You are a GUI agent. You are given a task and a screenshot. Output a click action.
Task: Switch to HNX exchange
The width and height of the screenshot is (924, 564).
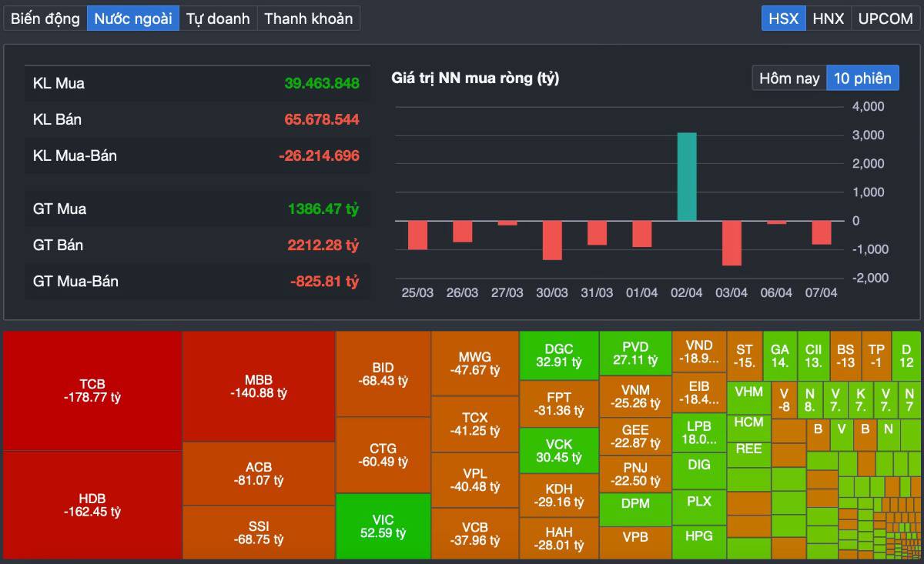(x=829, y=18)
